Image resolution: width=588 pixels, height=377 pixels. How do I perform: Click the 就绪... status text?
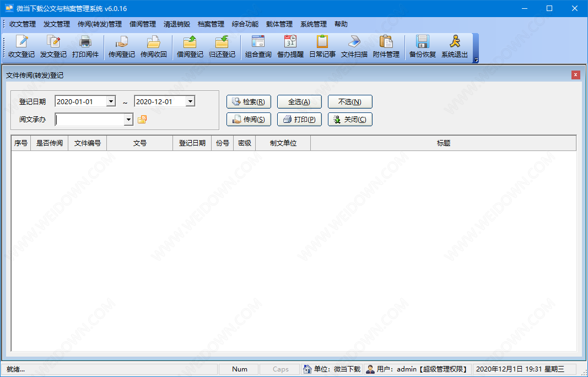coord(16,369)
